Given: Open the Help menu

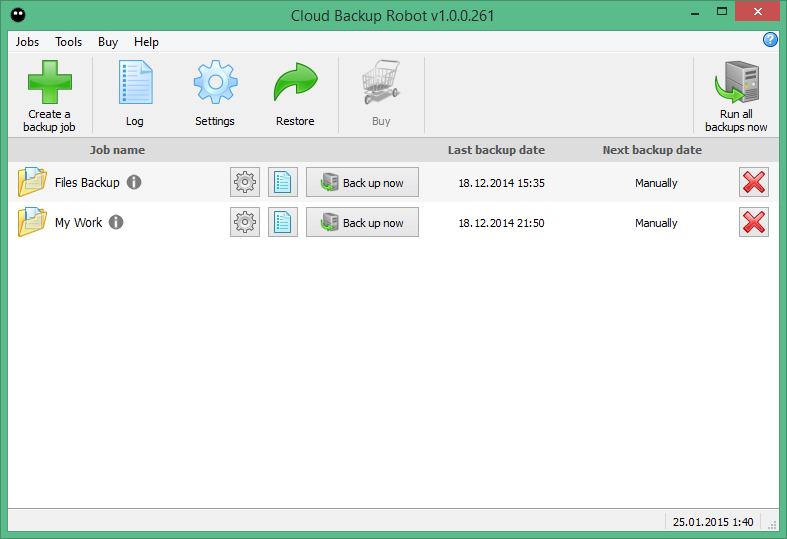Looking at the screenshot, I should [147, 42].
